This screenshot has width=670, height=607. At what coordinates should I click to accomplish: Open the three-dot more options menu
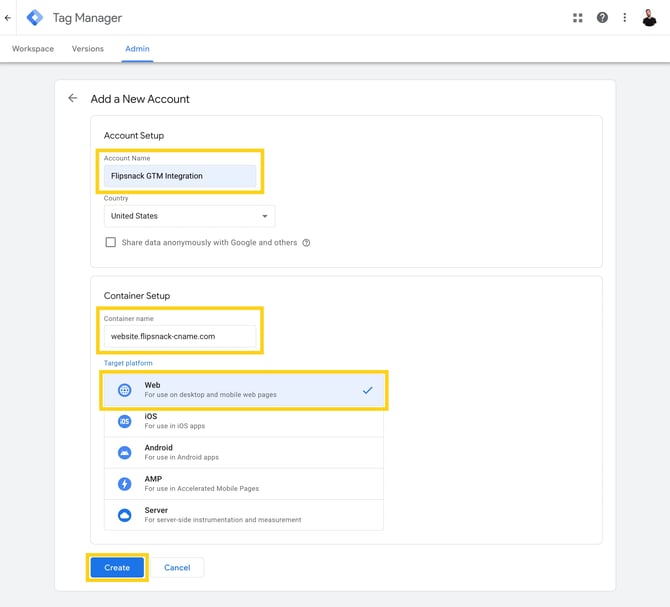pos(625,18)
